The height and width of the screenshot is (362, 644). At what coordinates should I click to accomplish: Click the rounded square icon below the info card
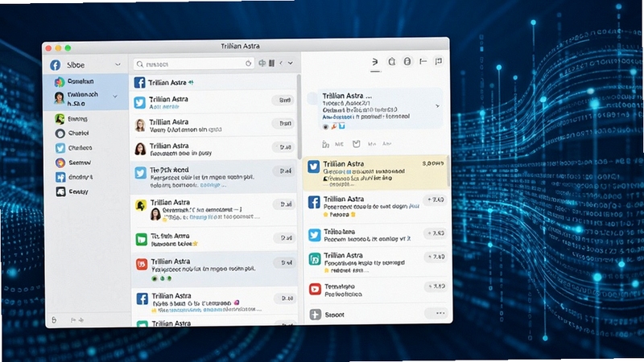pos(356,144)
